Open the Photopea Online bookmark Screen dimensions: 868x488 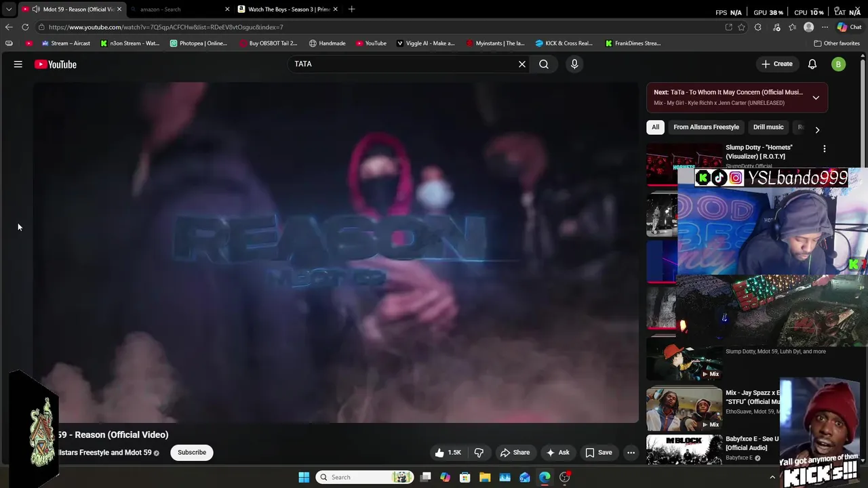[x=199, y=43]
